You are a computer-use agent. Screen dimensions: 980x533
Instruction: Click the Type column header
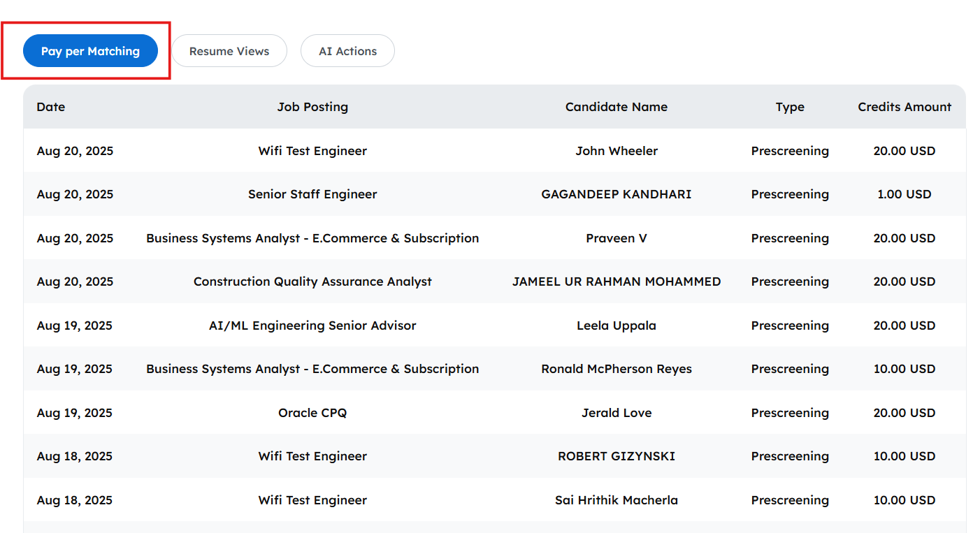pyautogui.click(x=790, y=107)
